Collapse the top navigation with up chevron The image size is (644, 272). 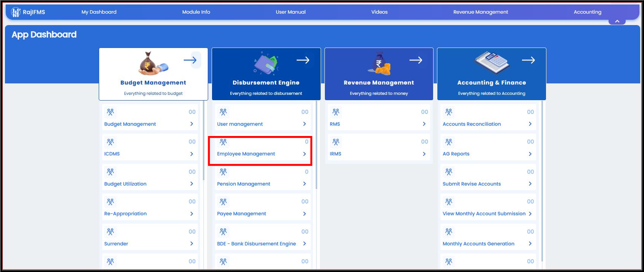(x=617, y=21)
